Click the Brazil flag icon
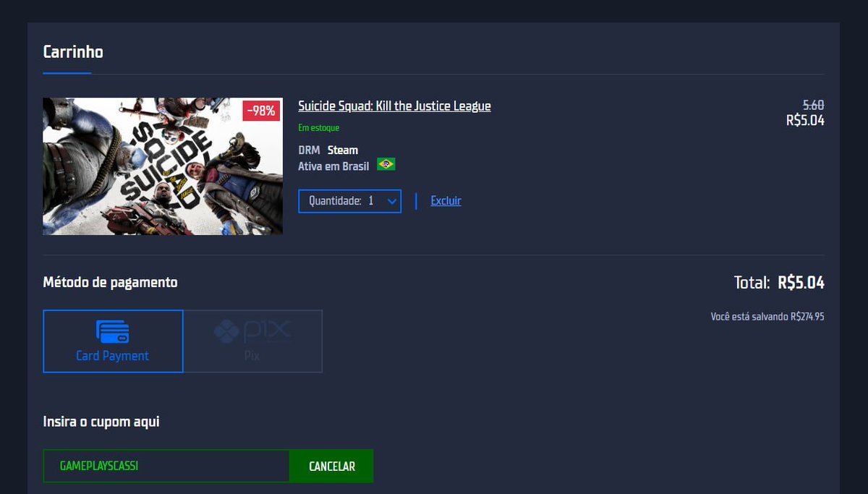This screenshot has width=868, height=494. pos(386,165)
